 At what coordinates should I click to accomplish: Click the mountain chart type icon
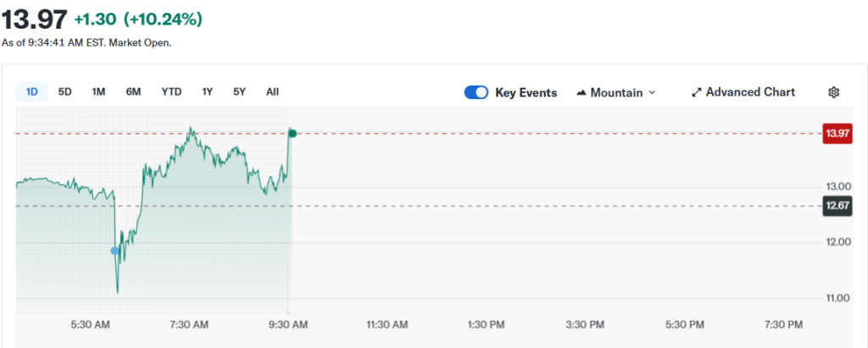pos(581,92)
